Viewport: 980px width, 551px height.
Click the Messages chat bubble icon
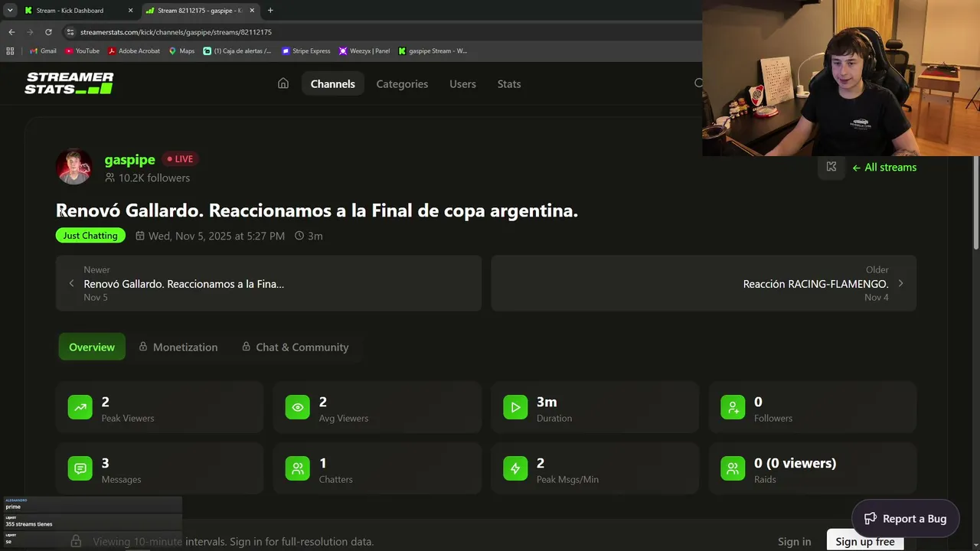pos(80,468)
